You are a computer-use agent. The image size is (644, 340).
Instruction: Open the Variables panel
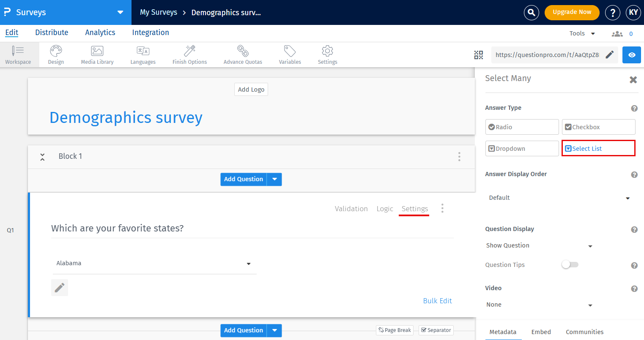tap(290, 54)
